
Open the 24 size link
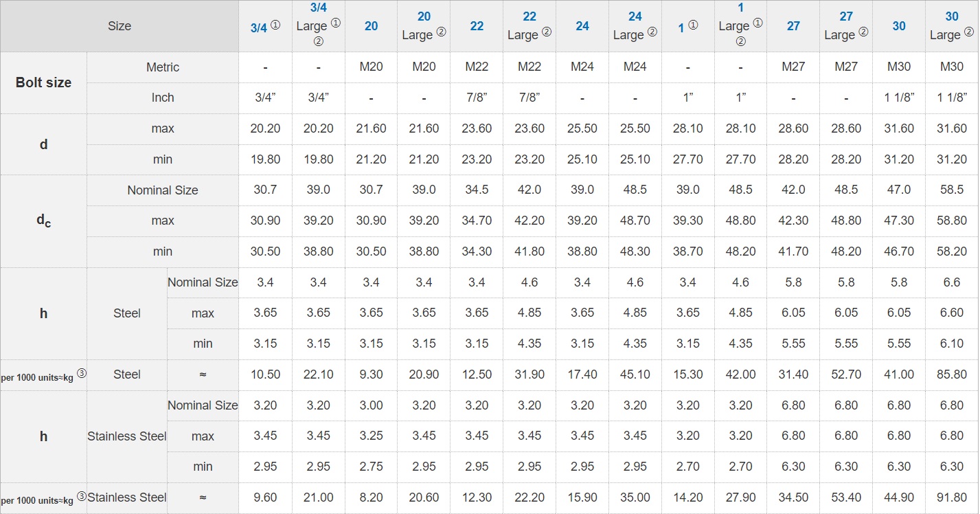582,26
